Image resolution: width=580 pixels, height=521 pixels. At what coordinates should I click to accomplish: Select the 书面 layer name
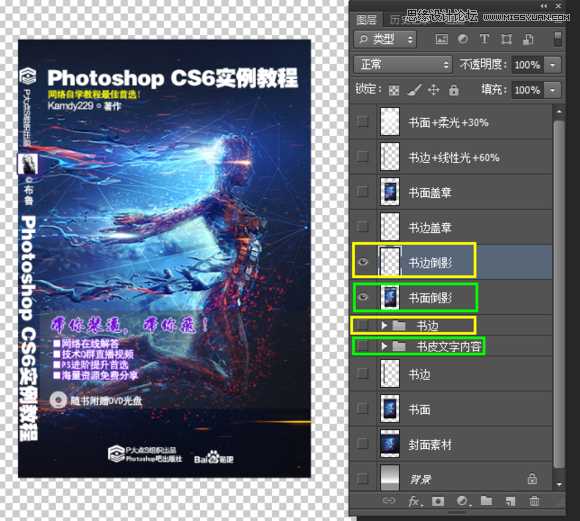tap(419, 409)
